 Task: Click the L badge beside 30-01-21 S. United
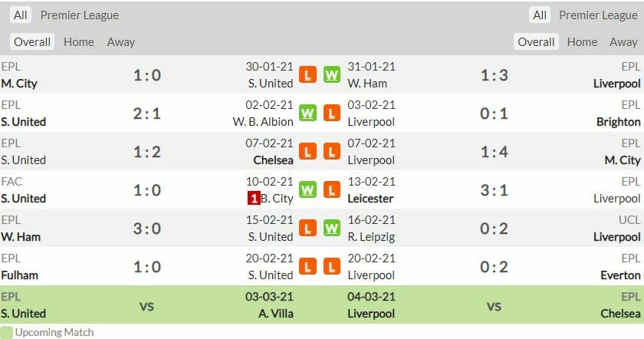click(307, 75)
